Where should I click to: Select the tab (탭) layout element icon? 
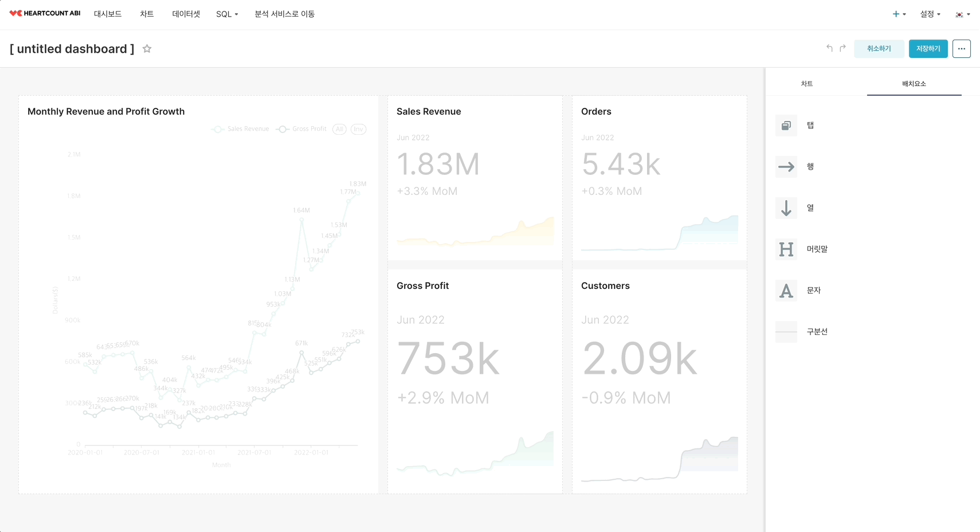(786, 126)
